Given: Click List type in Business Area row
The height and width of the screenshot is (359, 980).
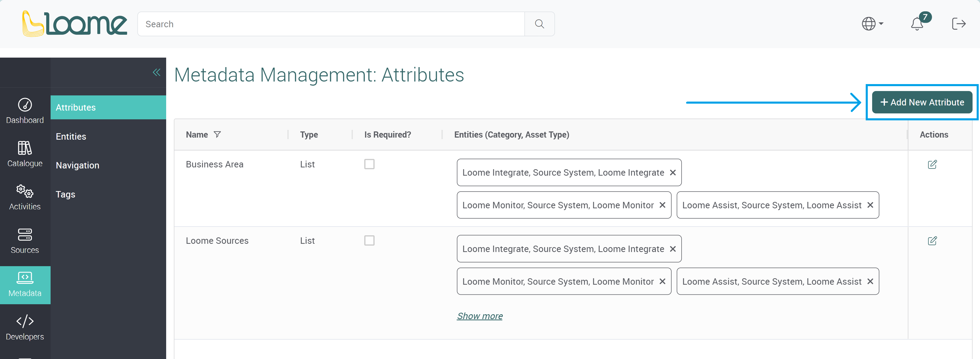Looking at the screenshot, I should click(307, 164).
